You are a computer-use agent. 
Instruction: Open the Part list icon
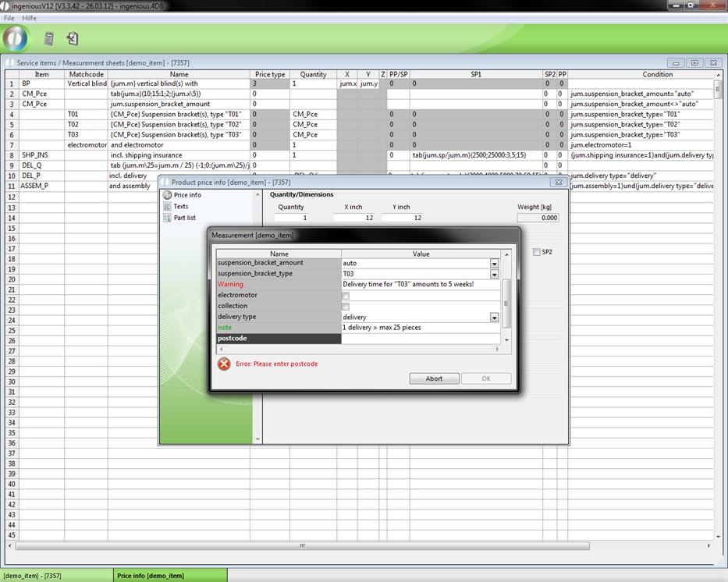click(167, 218)
